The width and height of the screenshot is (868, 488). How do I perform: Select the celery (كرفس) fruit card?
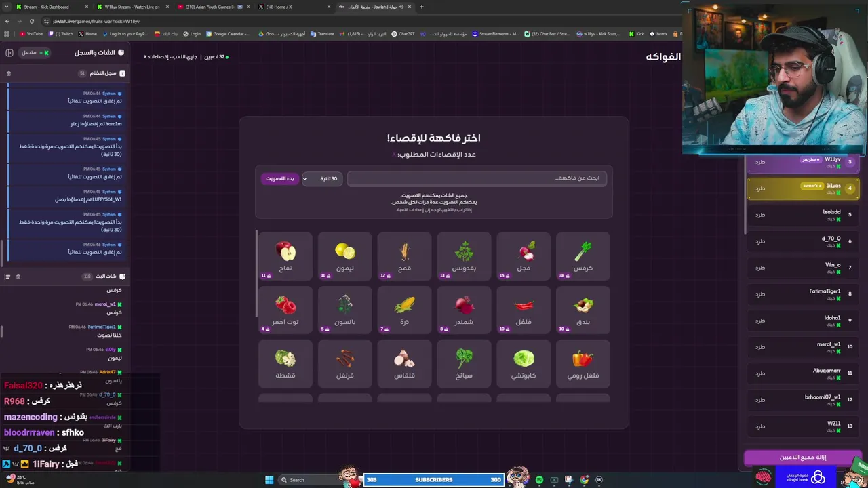(583, 256)
